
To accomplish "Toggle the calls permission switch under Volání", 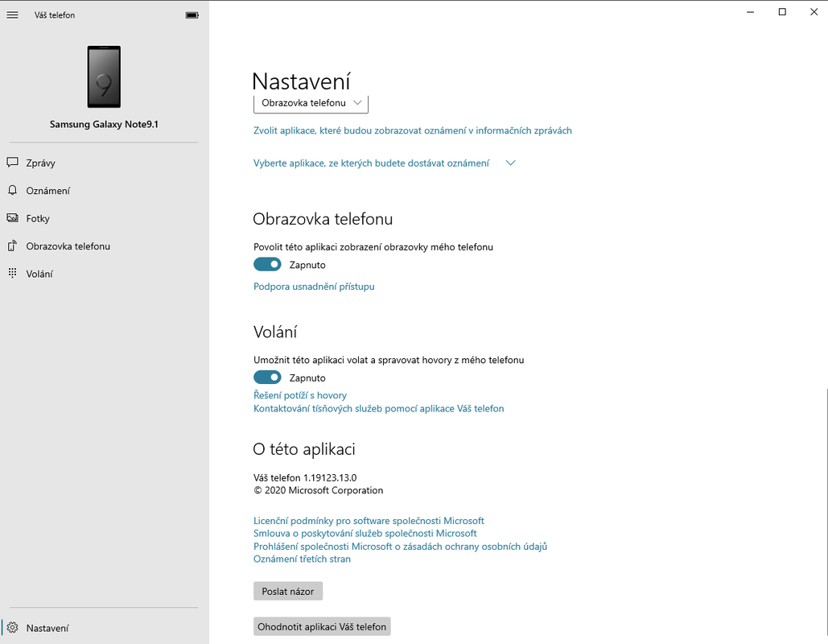I will (x=267, y=378).
